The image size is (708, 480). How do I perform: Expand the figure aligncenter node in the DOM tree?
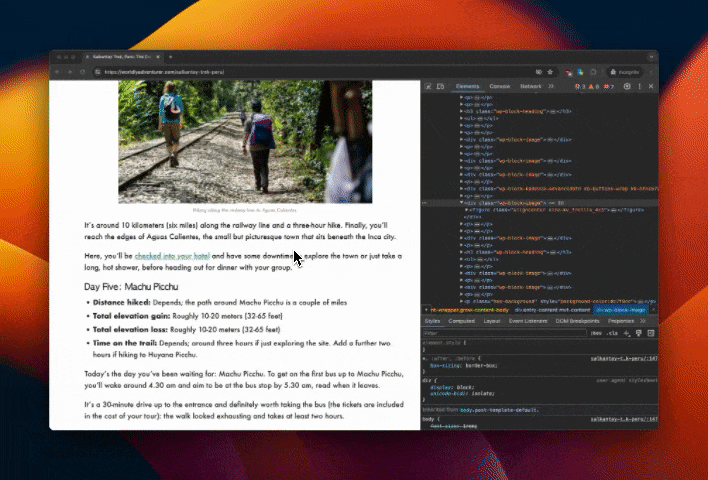tap(467, 210)
